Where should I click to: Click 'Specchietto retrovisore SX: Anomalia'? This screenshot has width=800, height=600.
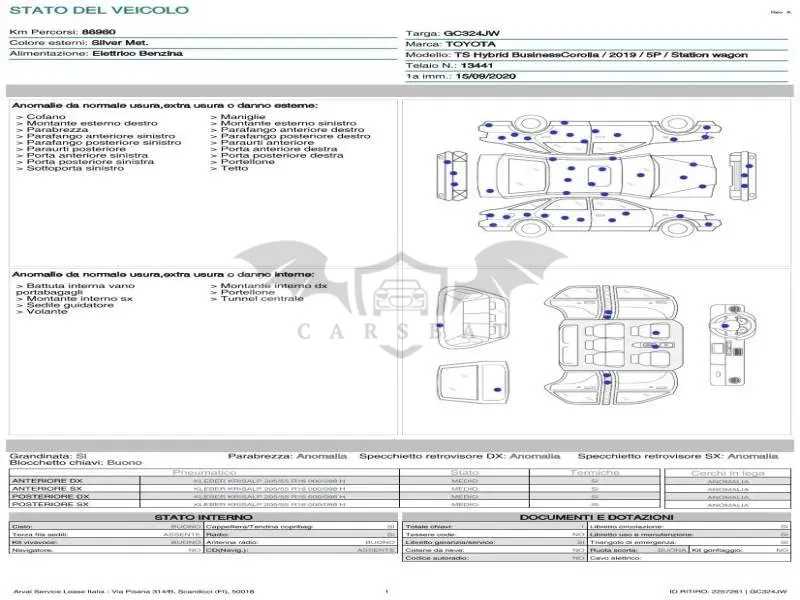(x=678, y=456)
